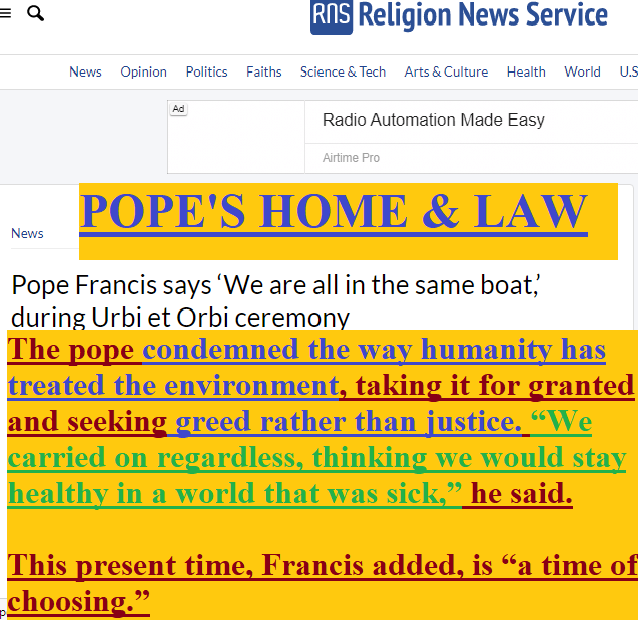Open the News navigation item
This screenshot has height=620, width=638.
tap(85, 72)
